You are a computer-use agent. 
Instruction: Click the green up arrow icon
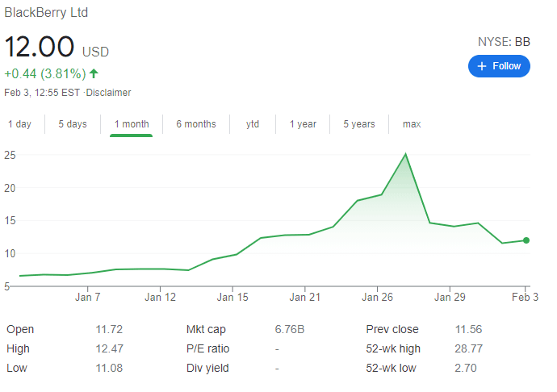pos(94,74)
